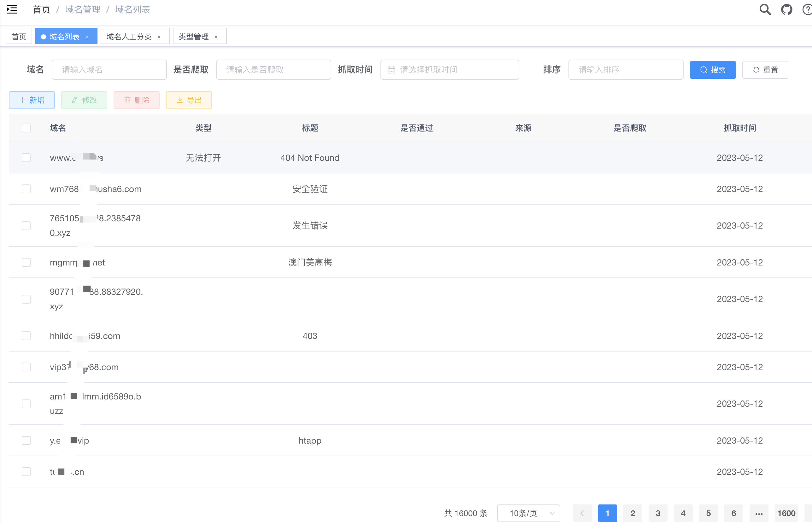Click 域名管理 in the breadcrumb
Image resolution: width=812 pixels, height=524 pixels.
tap(83, 9)
